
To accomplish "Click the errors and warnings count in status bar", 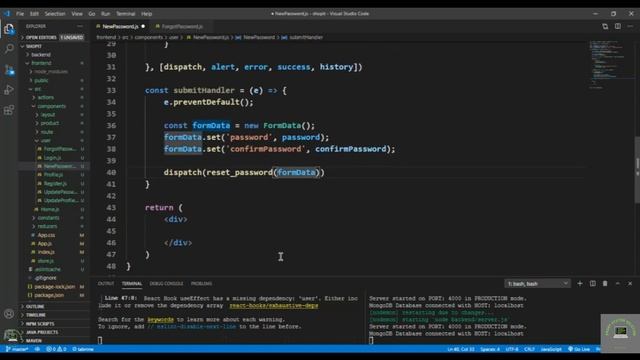I will pyautogui.click(x=56, y=349).
